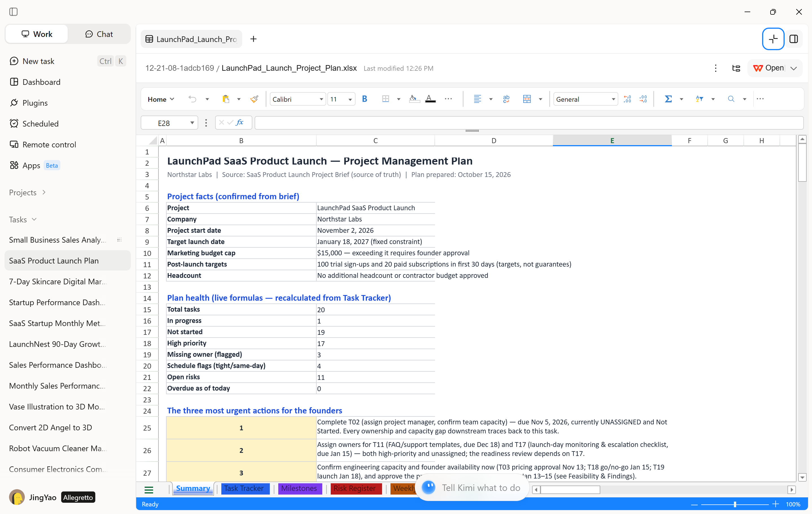Expand the Open with WPS dropdown arrow
The image size is (812, 514).
tap(794, 68)
